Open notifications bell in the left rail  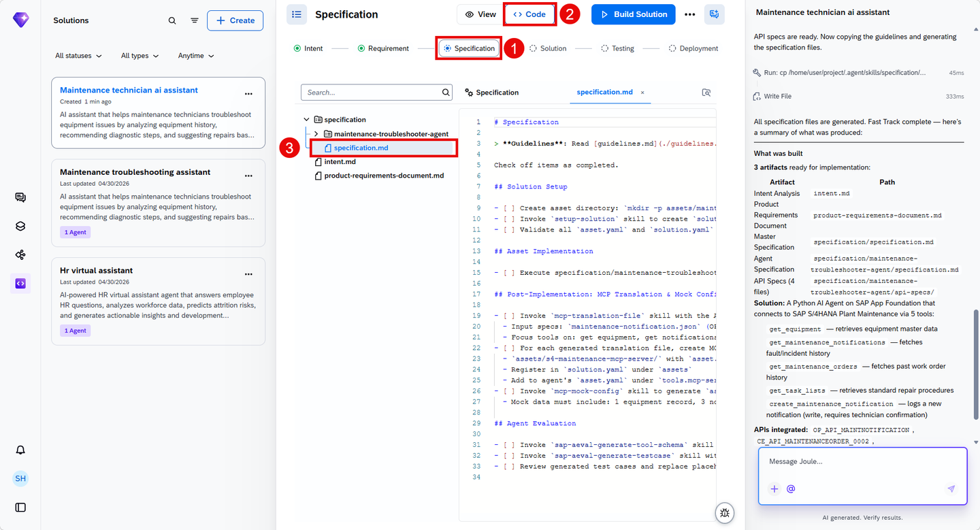(20, 450)
